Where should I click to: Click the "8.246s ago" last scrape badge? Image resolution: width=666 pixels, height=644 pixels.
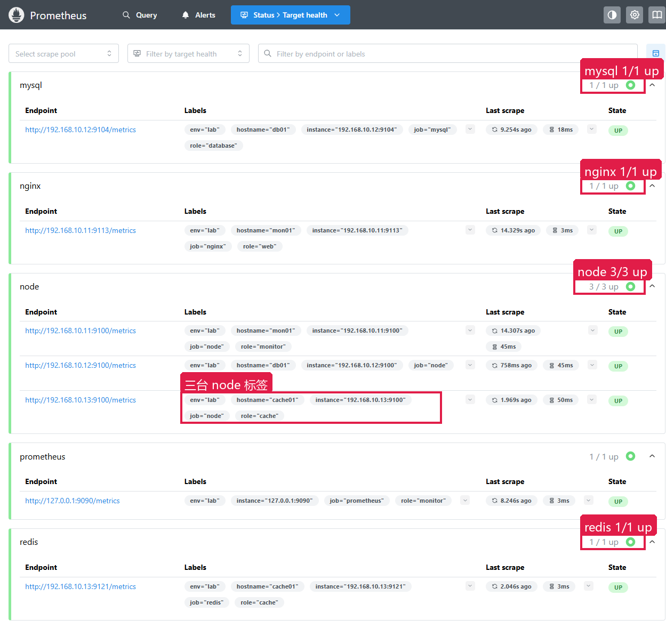tap(511, 501)
